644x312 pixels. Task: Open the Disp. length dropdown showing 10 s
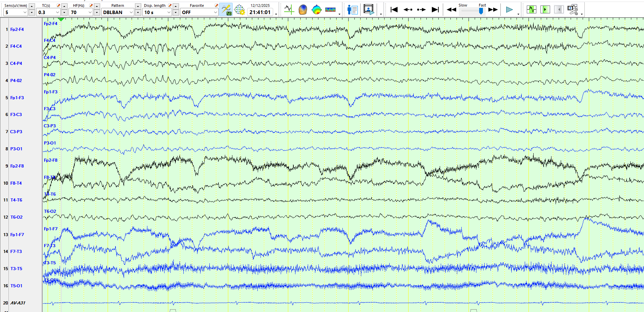coord(157,12)
